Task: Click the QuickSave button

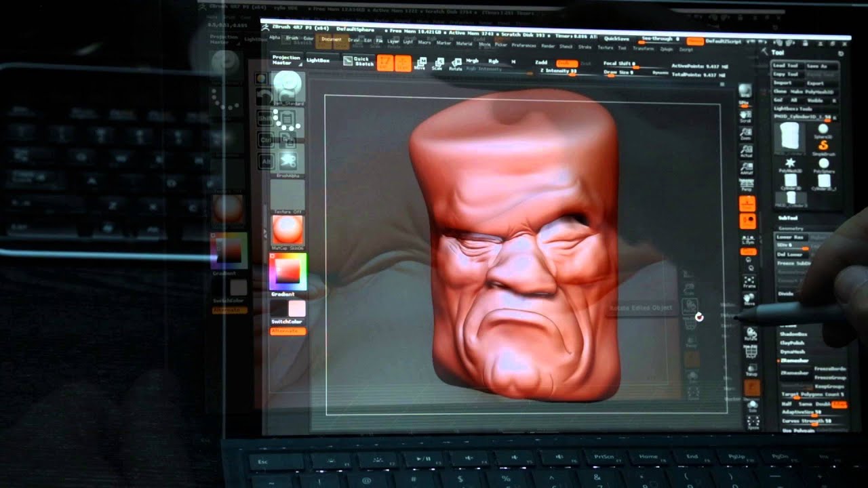Action: 616,39
